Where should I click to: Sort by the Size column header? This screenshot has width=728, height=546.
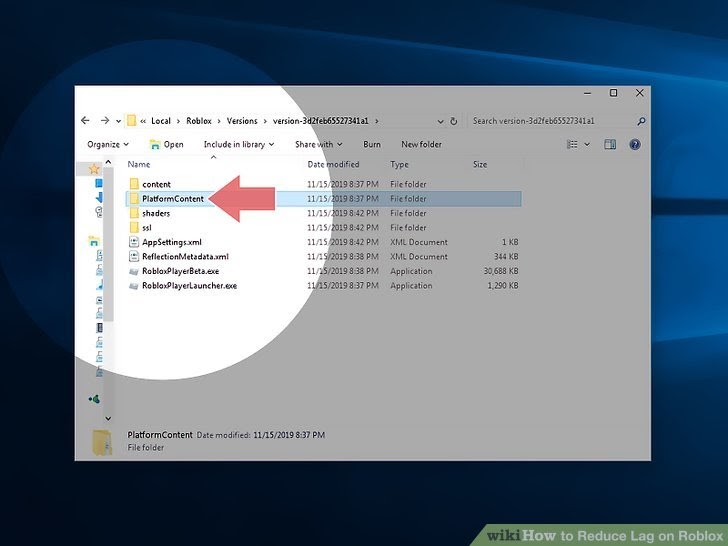click(480, 164)
